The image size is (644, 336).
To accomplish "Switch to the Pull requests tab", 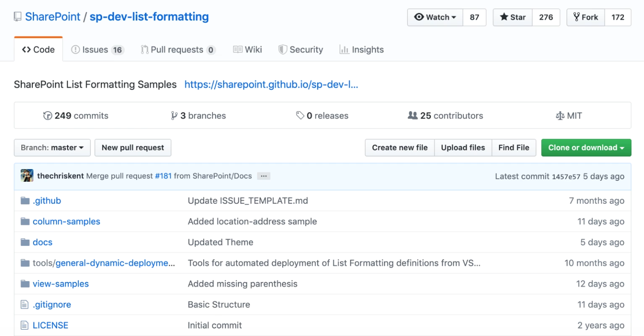I will click(178, 50).
